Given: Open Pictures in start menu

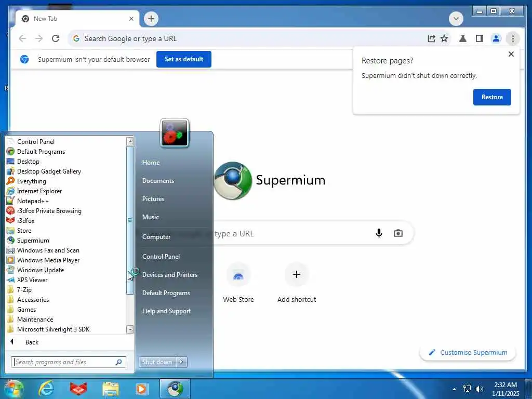Looking at the screenshot, I should [153, 199].
